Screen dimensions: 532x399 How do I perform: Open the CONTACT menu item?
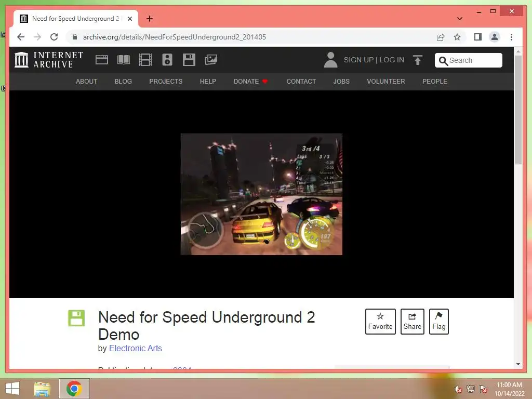click(301, 82)
